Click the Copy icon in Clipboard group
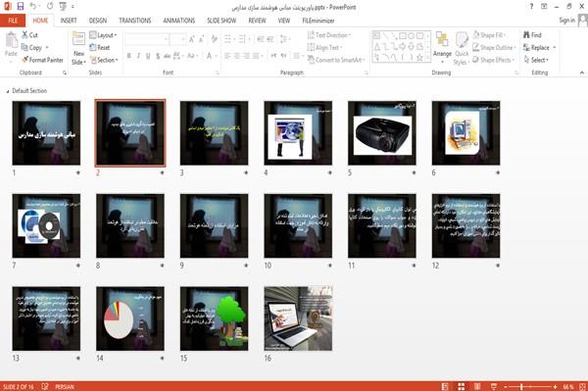Viewport: 588px width, 391px height. [x=24, y=48]
